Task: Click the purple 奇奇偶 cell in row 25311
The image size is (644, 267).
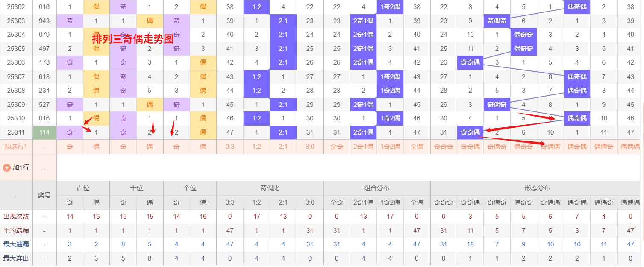Action: point(470,132)
